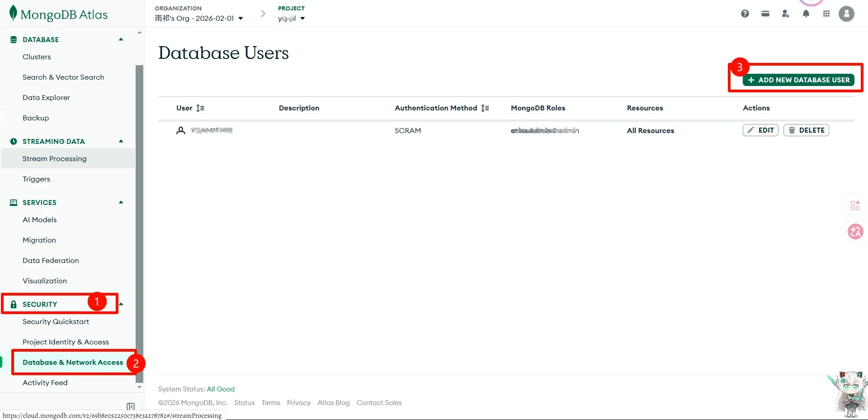Sort table by User column
Viewport: 868px width, 420px height.
coord(200,108)
